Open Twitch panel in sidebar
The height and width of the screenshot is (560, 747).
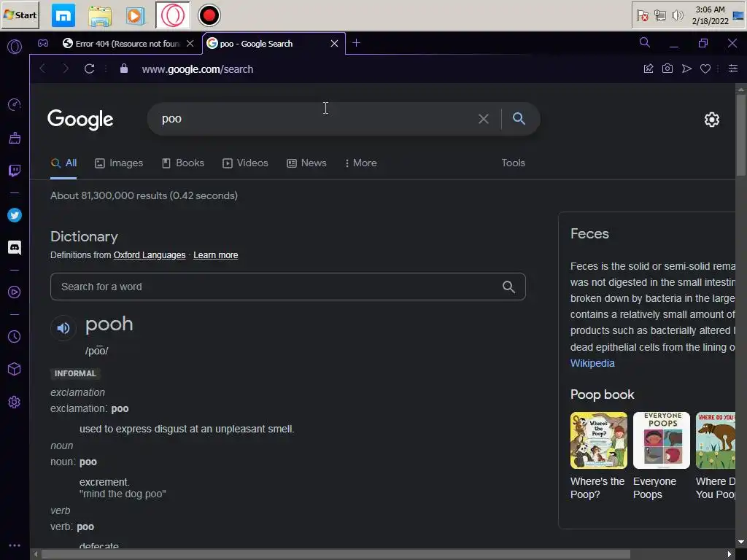click(15, 171)
